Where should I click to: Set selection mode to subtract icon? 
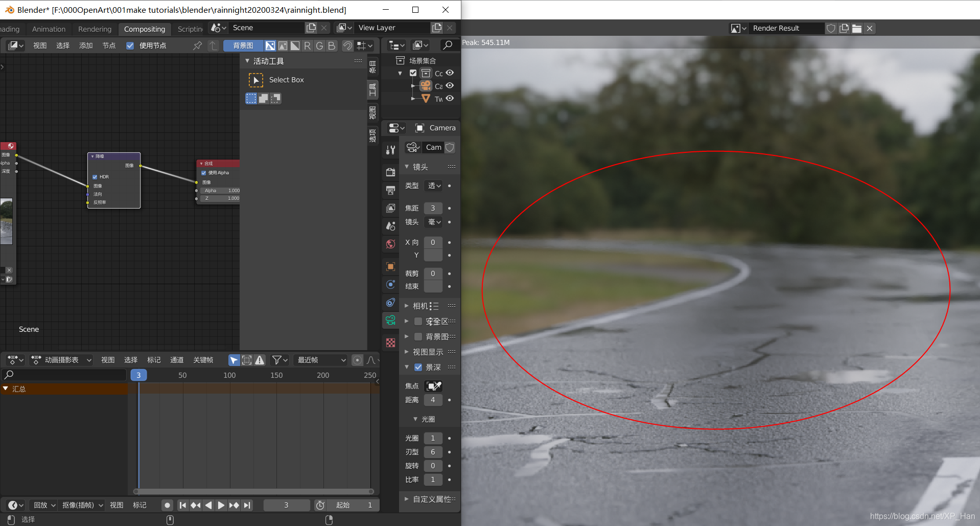pos(275,98)
